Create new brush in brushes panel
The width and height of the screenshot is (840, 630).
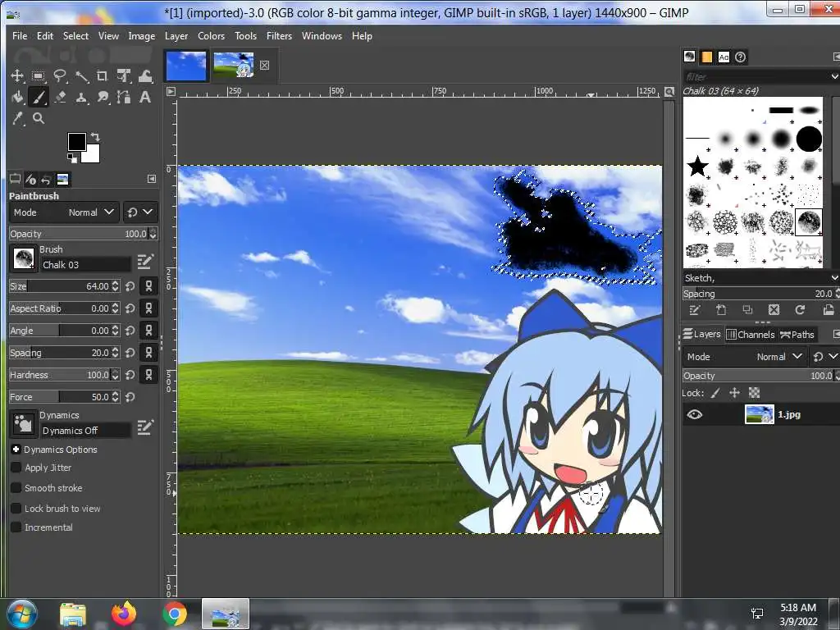[721, 309]
